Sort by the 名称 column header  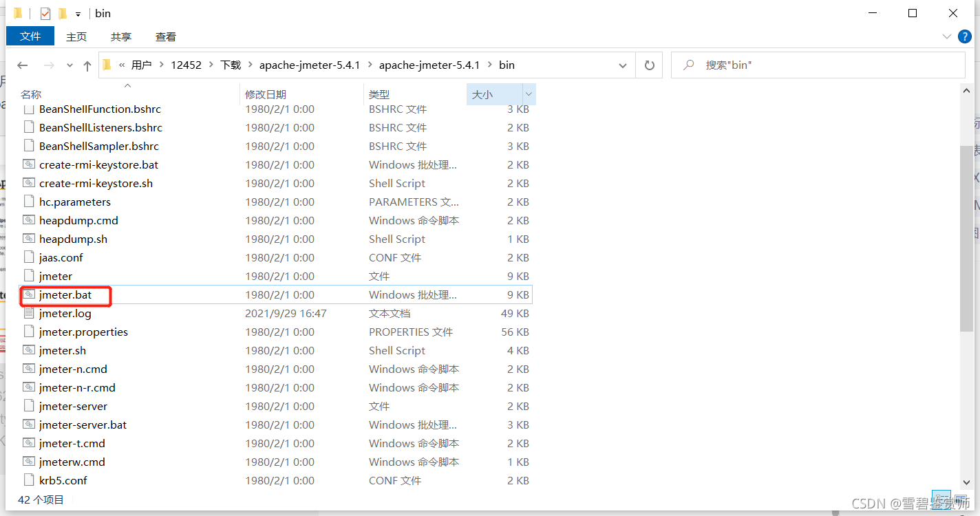31,94
